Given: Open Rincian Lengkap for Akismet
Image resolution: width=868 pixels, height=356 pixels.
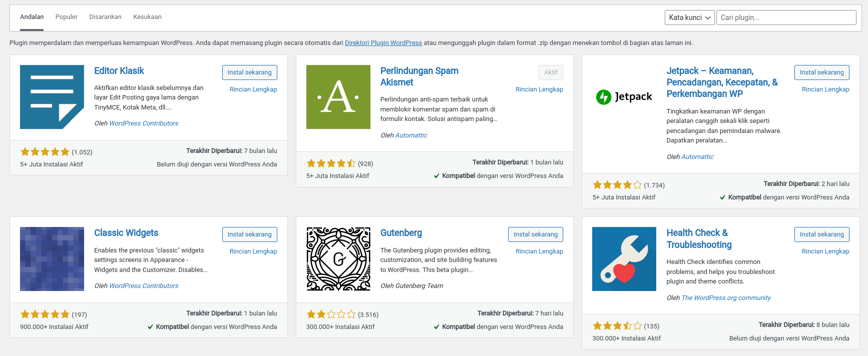Looking at the screenshot, I should point(539,89).
